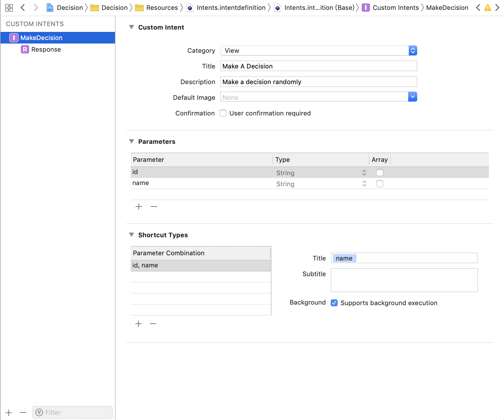Collapse the Parameters section

point(132,142)
